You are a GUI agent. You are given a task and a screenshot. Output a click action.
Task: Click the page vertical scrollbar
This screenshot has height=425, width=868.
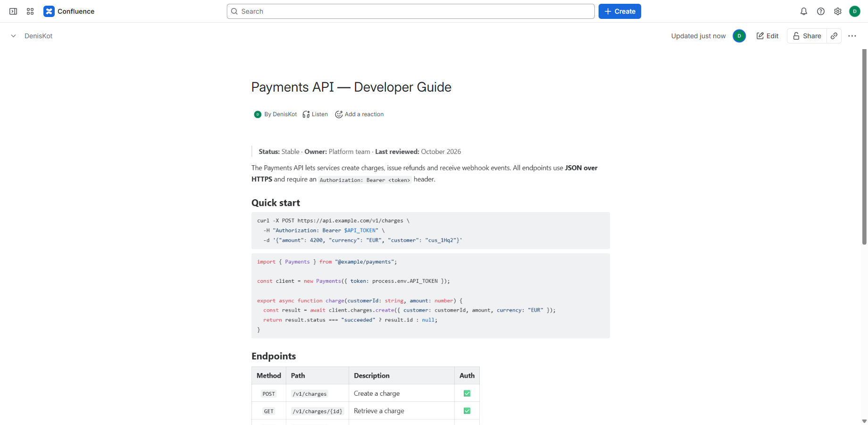(x=864, y=146)
